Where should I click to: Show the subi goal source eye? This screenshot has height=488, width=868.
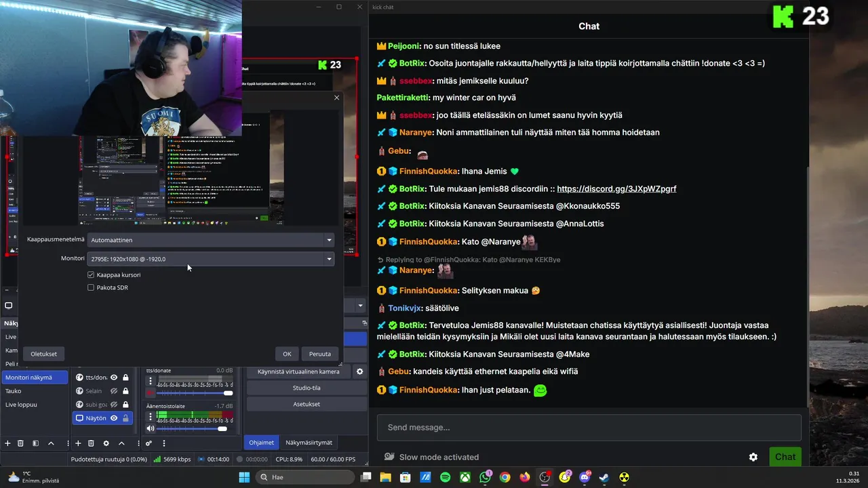(114, 405)
